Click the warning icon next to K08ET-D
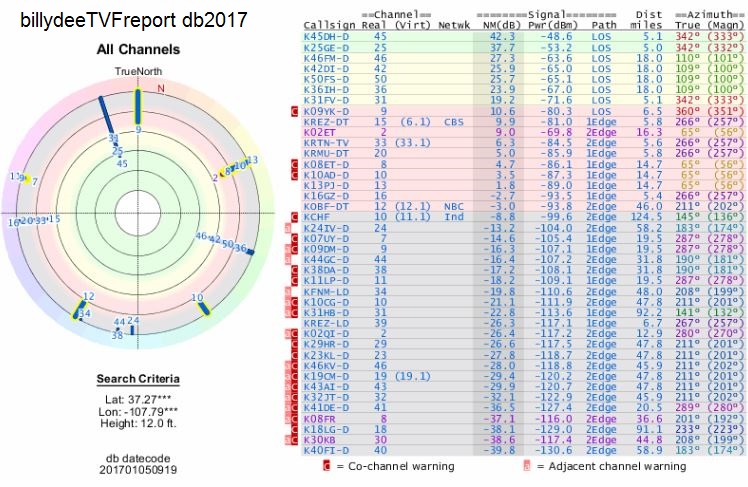This screenshot has height=487, width=748. click(x=295, y=164)
